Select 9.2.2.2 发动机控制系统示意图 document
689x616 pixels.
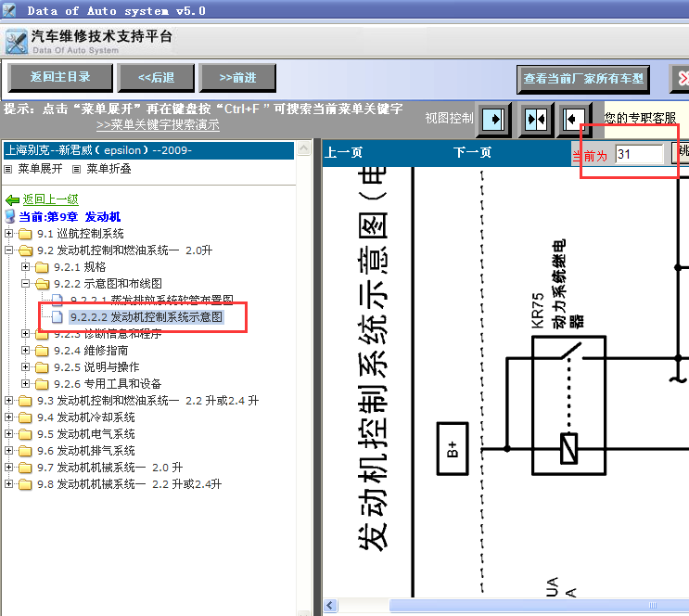147,317
